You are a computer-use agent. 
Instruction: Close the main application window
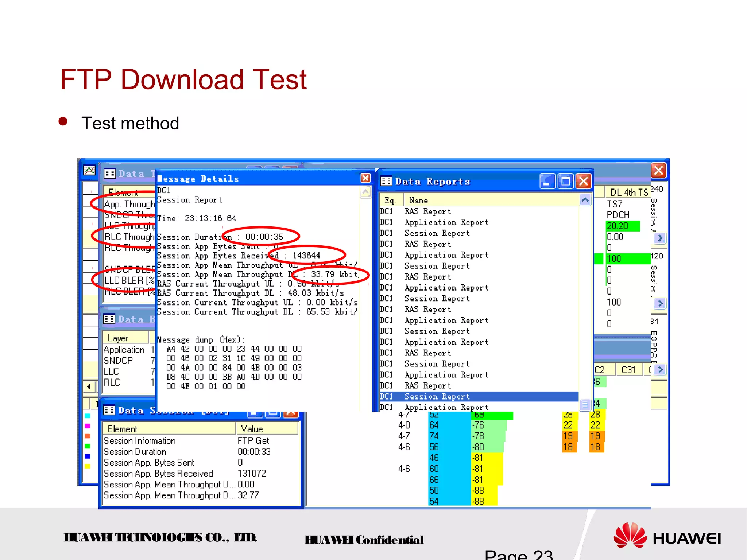click(x=659, y=170)
